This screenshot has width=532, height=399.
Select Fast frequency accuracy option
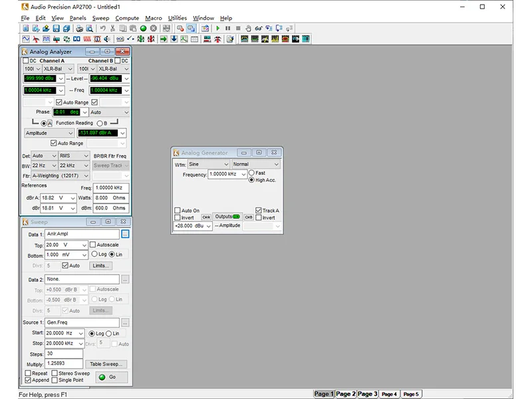[x=251, y=173]
